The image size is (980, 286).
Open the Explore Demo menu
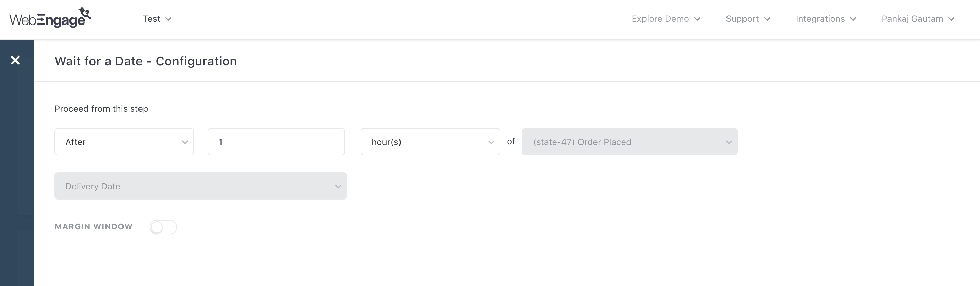(660, 19)
